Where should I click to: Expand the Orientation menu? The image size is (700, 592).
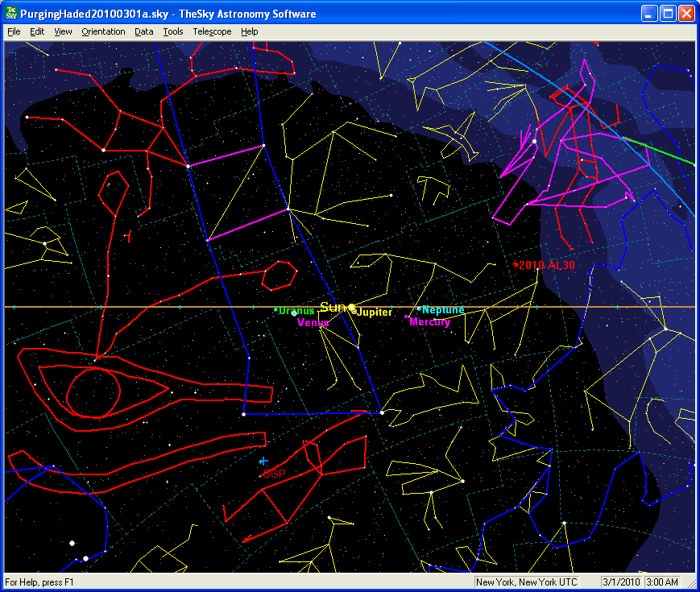(x=103, y=31)
